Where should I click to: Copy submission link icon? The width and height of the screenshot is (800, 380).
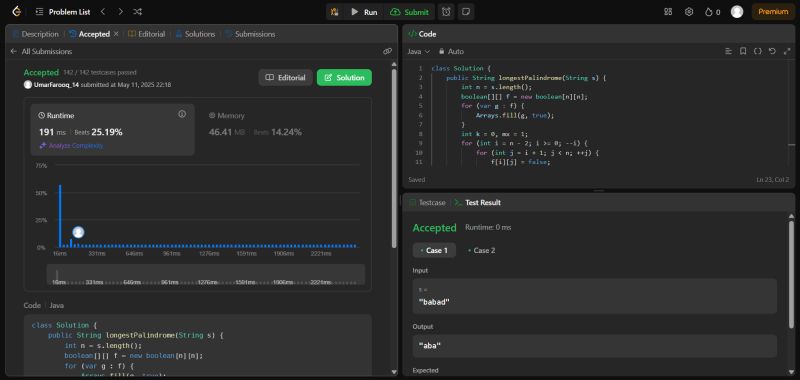[387, 52]
